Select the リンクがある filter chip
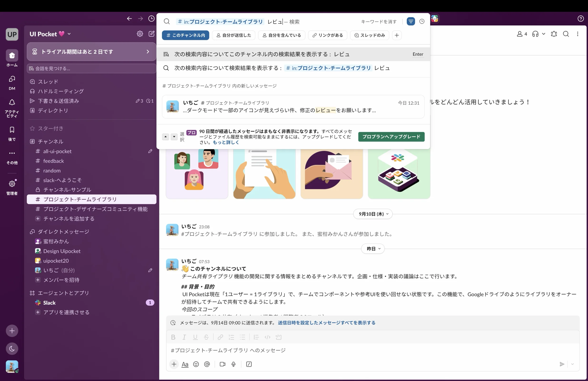 [328, 35]
